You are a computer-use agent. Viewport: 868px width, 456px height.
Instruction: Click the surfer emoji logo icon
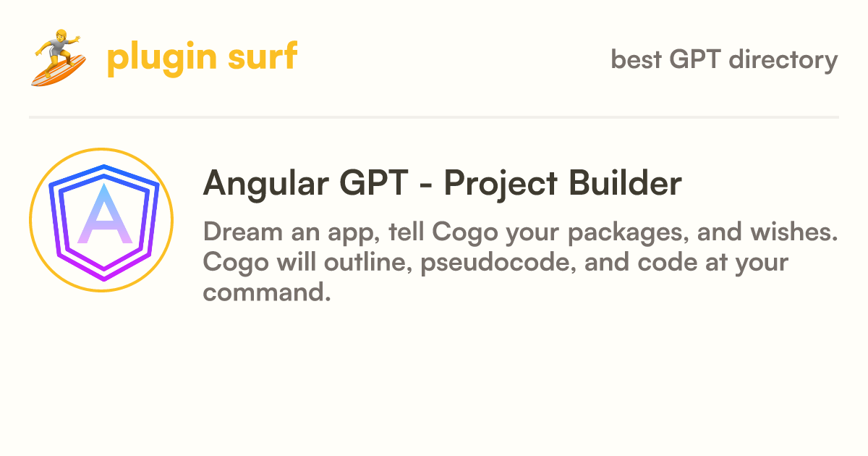[59, 57]
